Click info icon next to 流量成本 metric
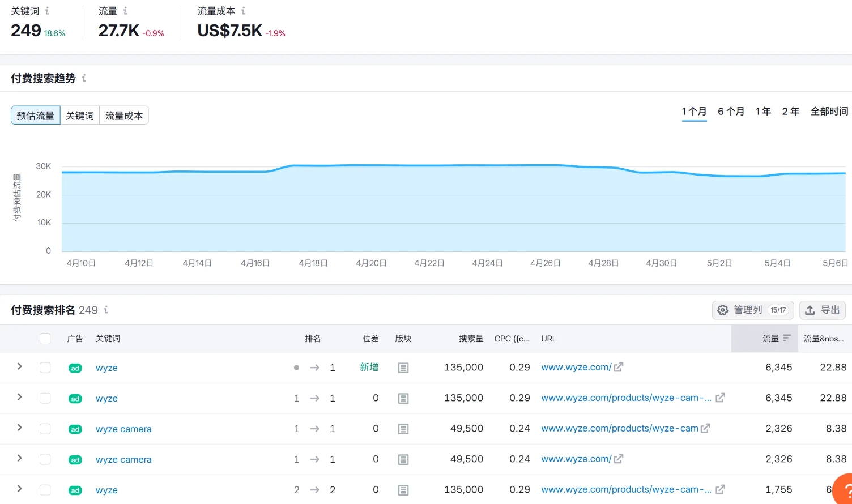This screenshot has height=504, width=852. tap(243, 11)
